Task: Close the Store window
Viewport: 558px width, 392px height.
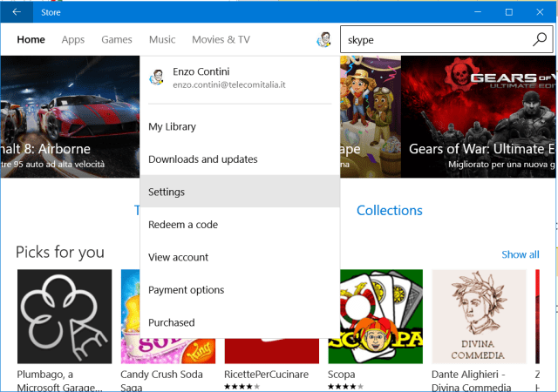Action: [x=540, y=12]
